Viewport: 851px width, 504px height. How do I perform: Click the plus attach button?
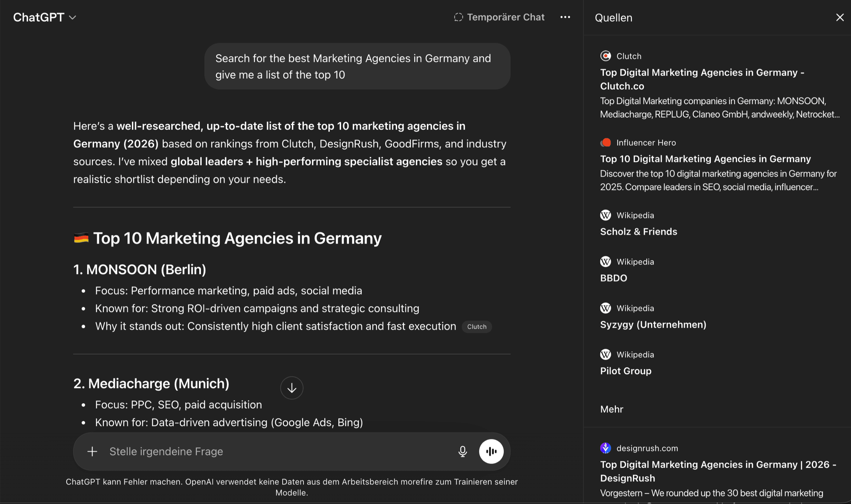pos(92,451)
